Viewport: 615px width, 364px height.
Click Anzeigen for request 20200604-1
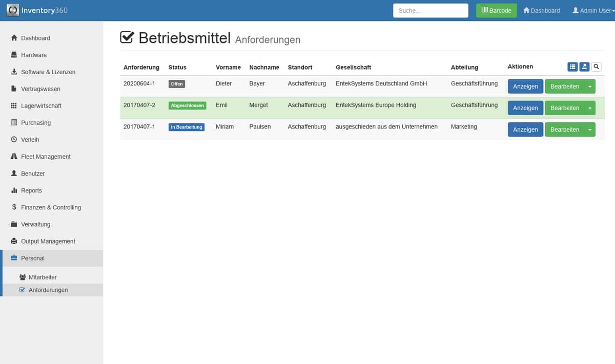click(525, 87)
